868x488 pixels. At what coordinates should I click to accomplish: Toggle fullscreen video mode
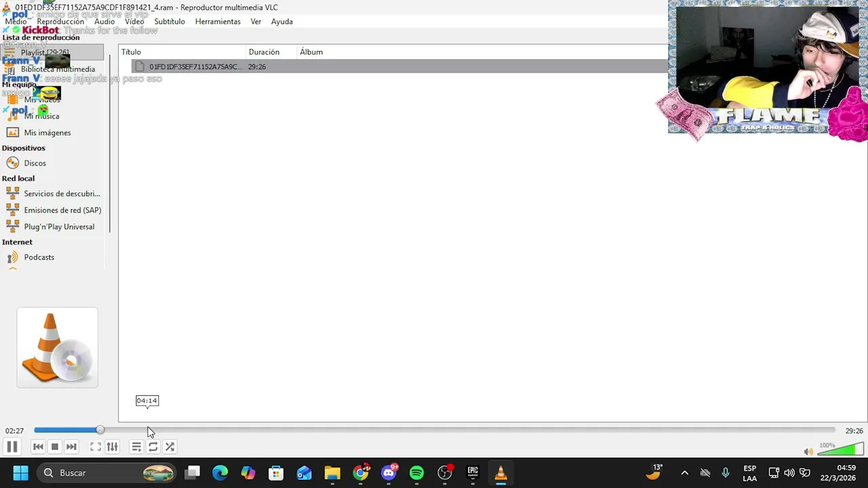point(96,447)
